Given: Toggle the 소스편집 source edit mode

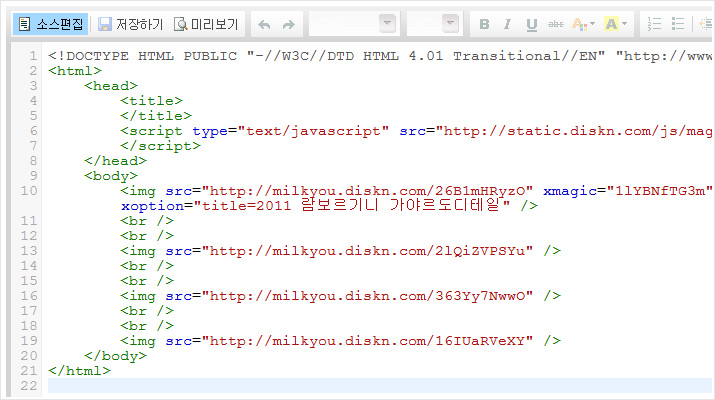Looking at the screenshot, I should 50,24.
